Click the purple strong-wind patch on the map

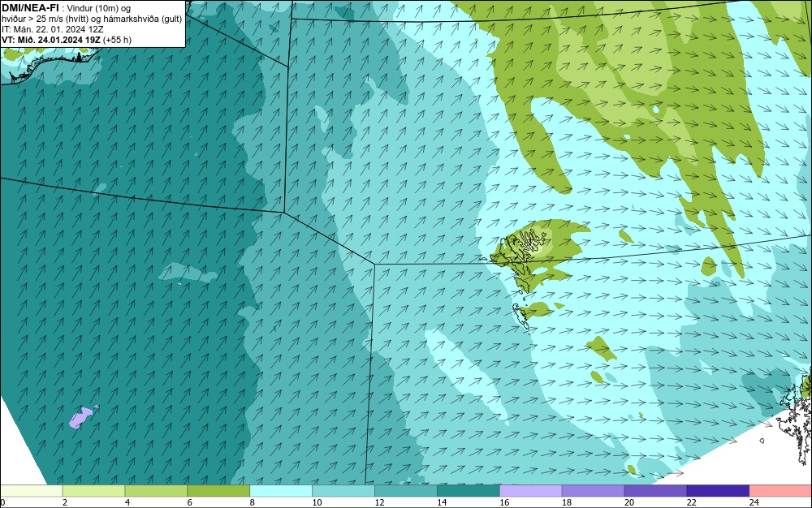[x=81, y=417]
